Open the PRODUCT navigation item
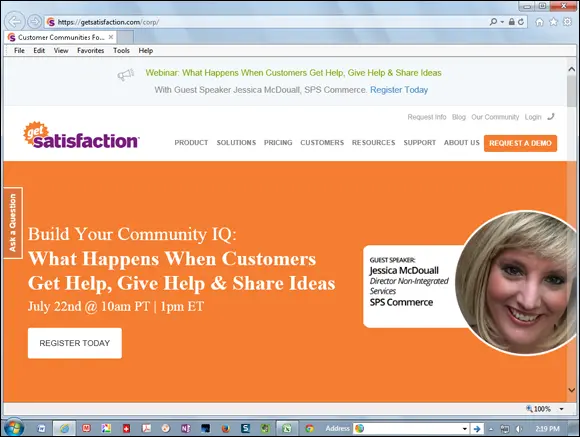 click(x=191, y=143)
